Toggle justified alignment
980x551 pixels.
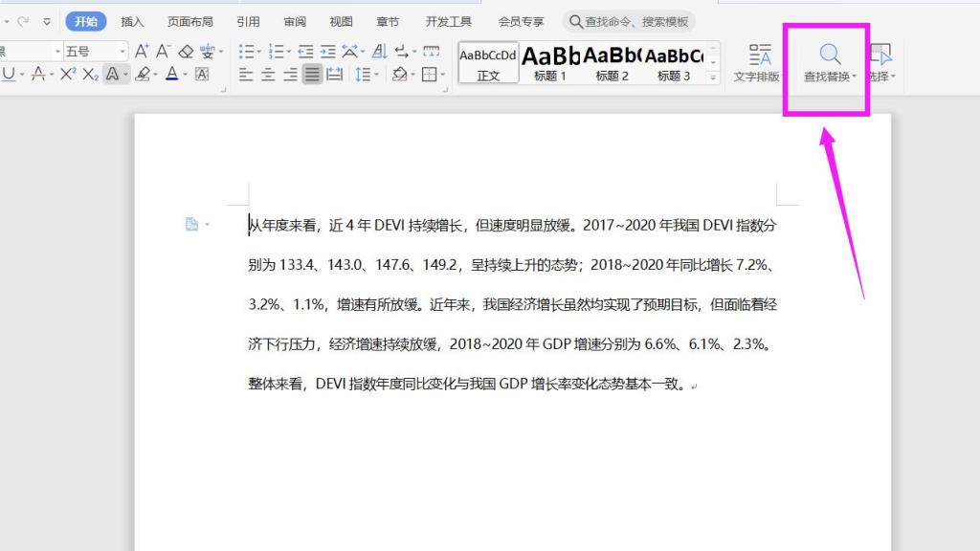312,75
